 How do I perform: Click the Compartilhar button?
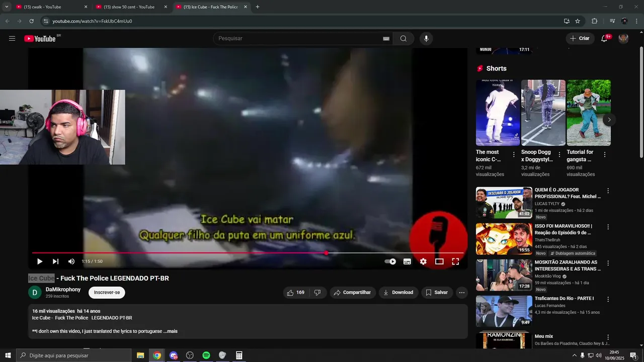(353, 293)
